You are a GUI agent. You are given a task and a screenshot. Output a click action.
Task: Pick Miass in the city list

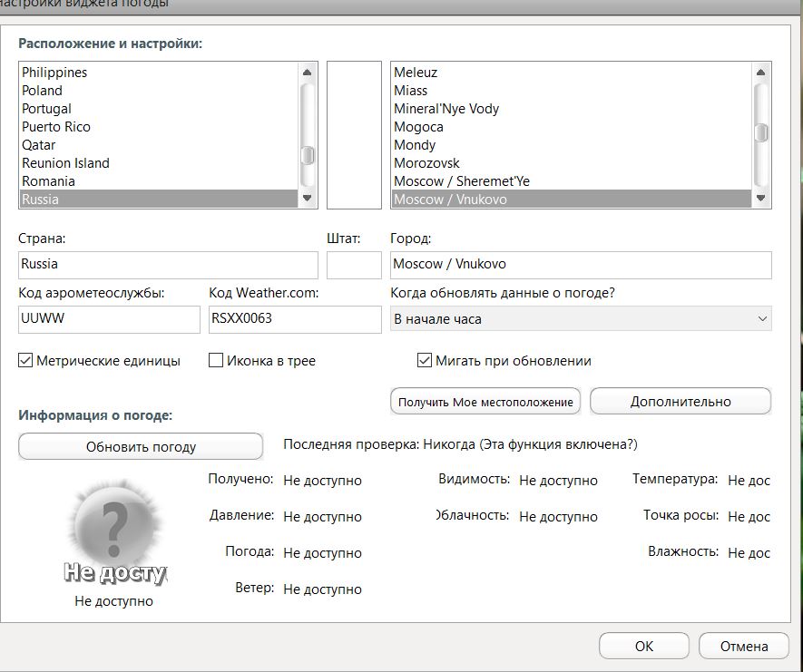click(x=410, y=91)
